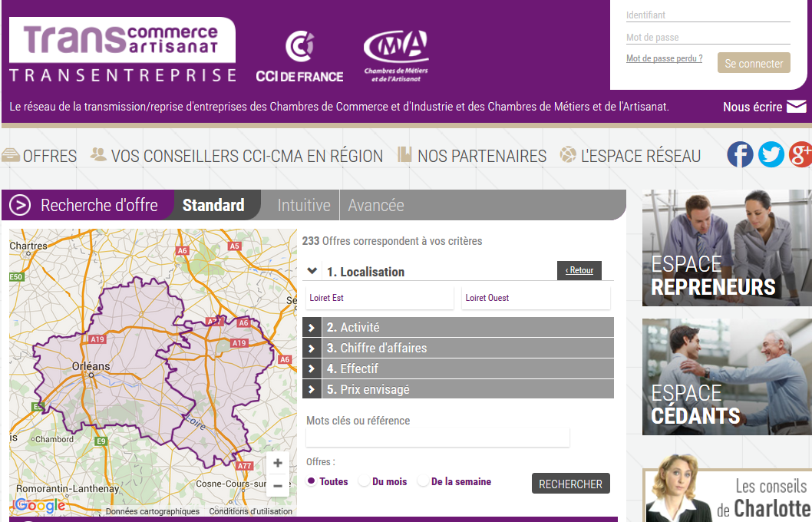This screenshot has width=812, height=522.
Task: Click the Google logo on the map
Action: [41, 505]
